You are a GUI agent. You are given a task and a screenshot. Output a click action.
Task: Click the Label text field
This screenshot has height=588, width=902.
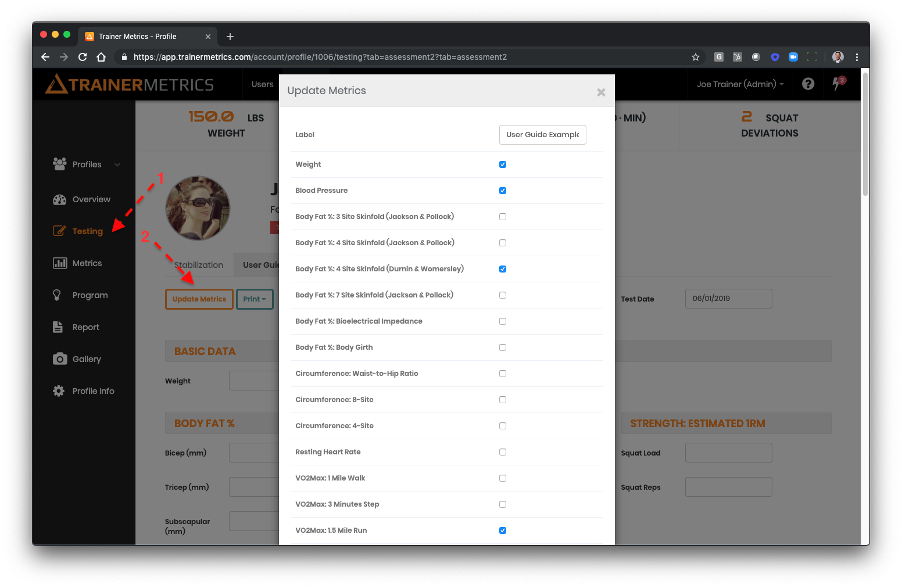(543, 135)
